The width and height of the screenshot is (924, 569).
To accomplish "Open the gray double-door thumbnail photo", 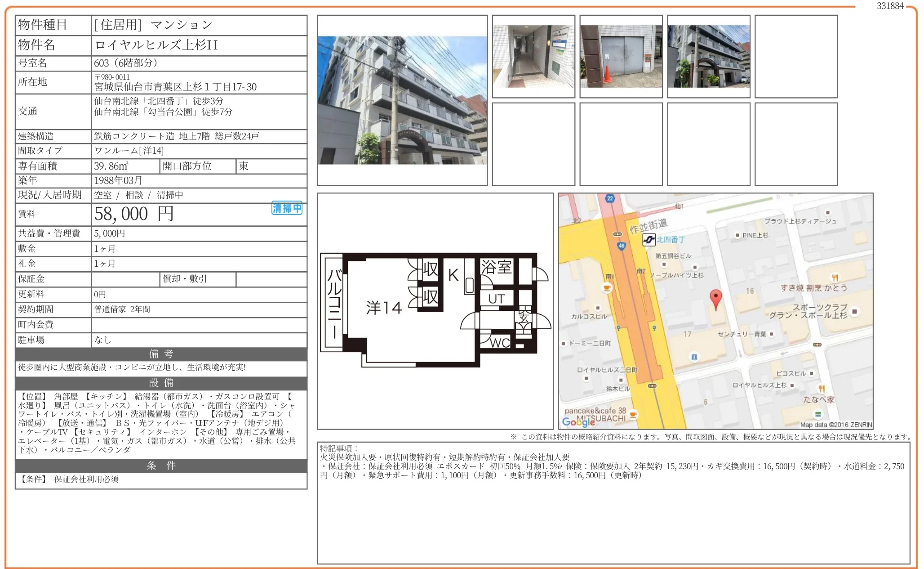I will pos(621,56).
